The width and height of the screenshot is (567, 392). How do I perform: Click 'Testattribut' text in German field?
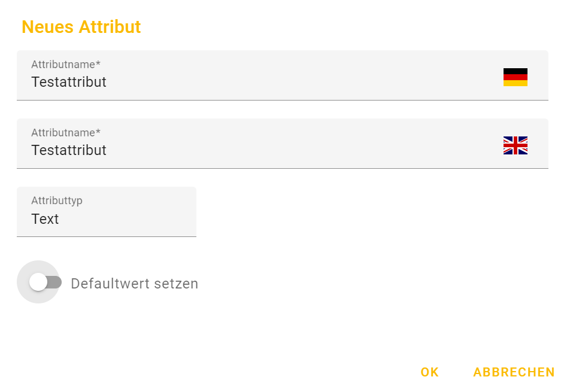coord(69,82)
